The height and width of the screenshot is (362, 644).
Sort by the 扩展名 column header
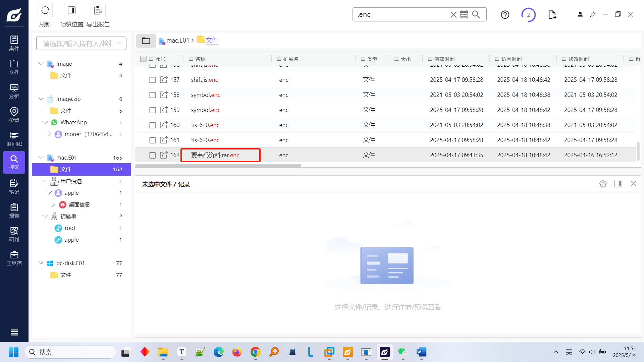pyautogui.click(x=291, y=59)
